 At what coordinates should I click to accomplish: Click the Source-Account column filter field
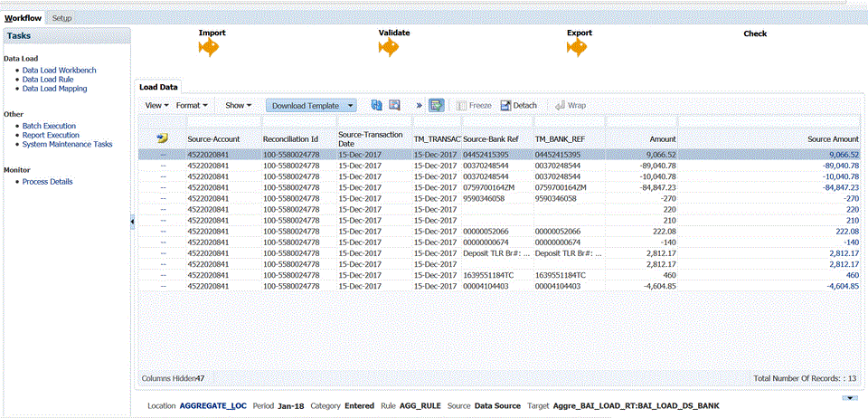[222, 121]
